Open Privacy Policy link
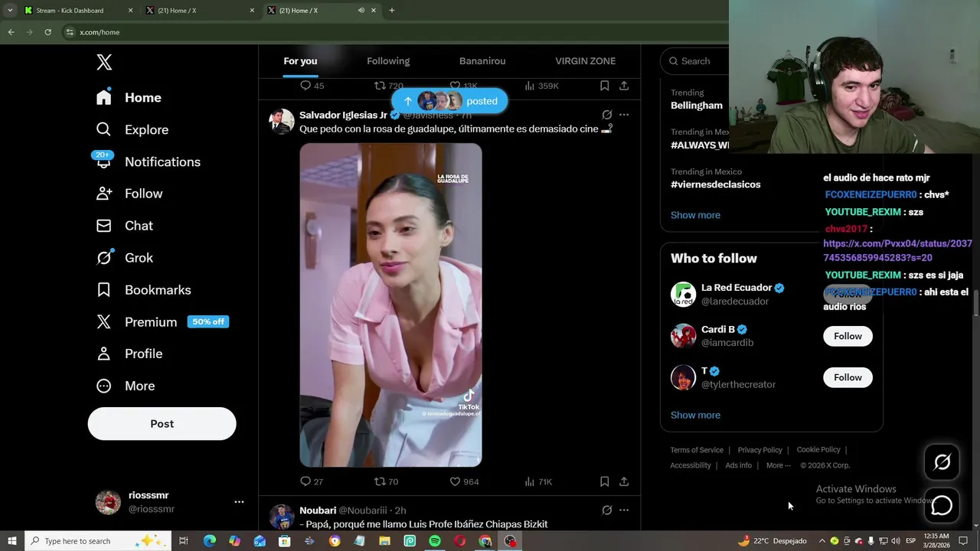980x551 pixels. click(759, 450)
